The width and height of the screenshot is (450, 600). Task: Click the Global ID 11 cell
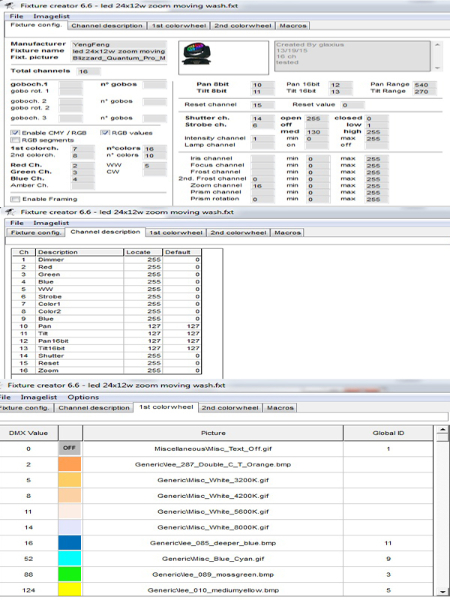[x=388, y=543]
